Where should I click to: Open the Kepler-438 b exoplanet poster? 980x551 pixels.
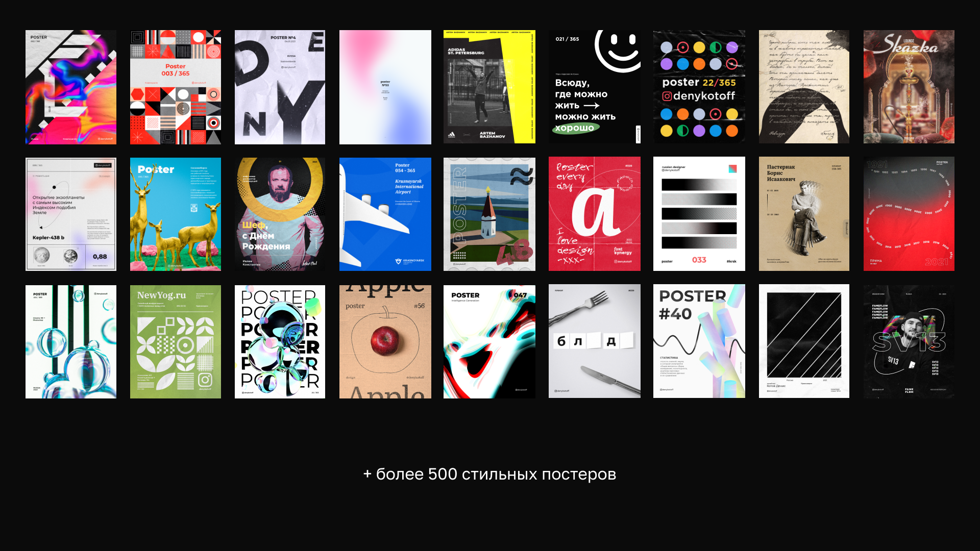70,214
